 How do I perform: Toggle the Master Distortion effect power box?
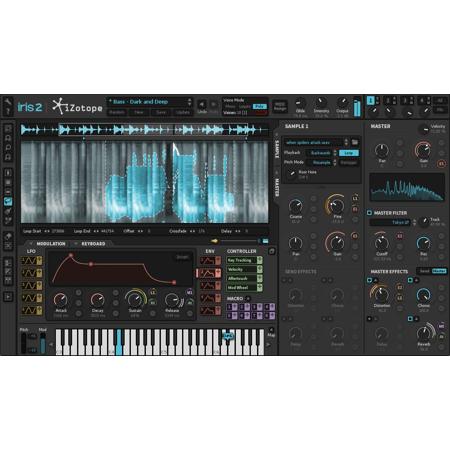(x=369, y=280)
